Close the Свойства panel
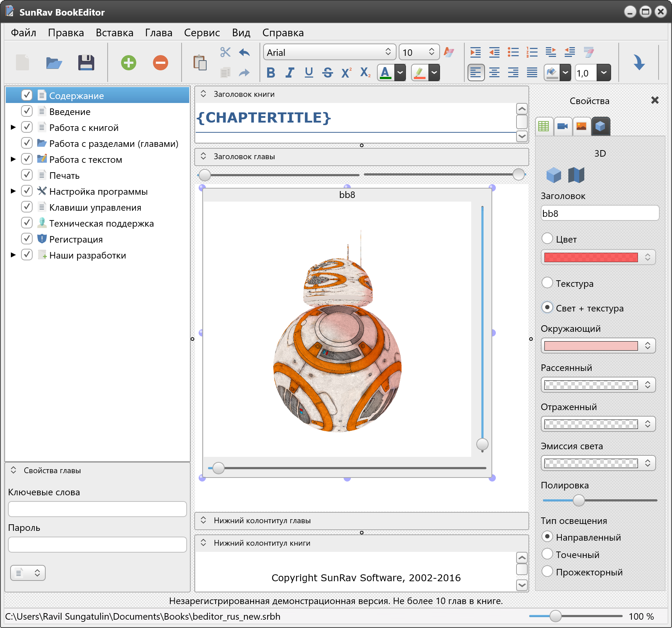This screenshot has width=672, height=628. [x=655, y=100]
